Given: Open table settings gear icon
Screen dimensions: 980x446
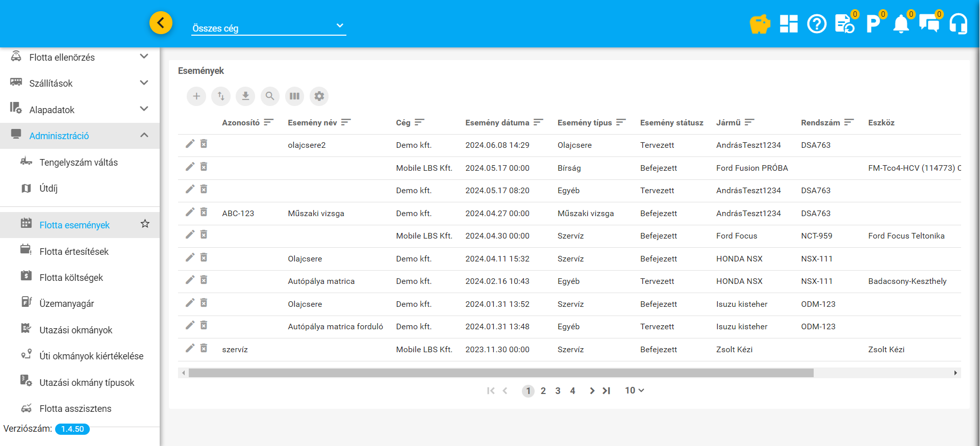Looking at the screenshot, I should 319,96.
